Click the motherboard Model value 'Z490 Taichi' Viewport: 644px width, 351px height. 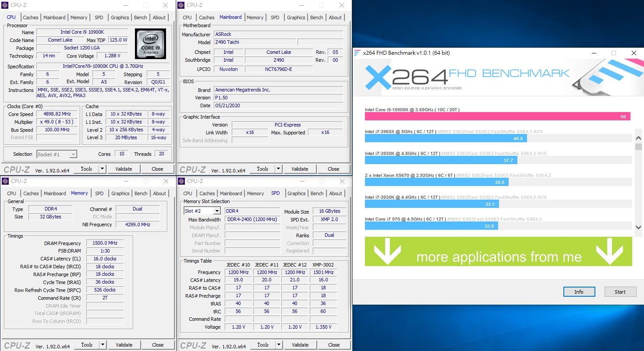click(255, 42)
